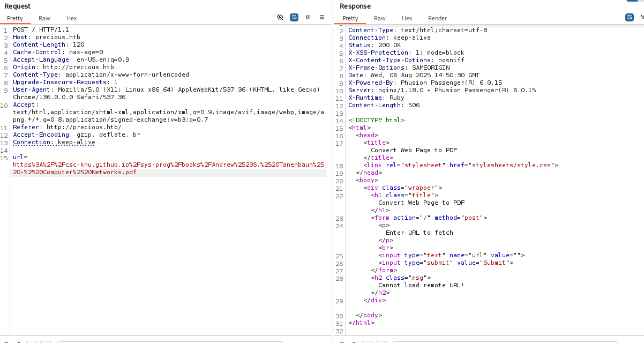Click the '<h1 class="title">' tag line
The height and width of the screenshot is (343, 644).
(x=405, y=195)
